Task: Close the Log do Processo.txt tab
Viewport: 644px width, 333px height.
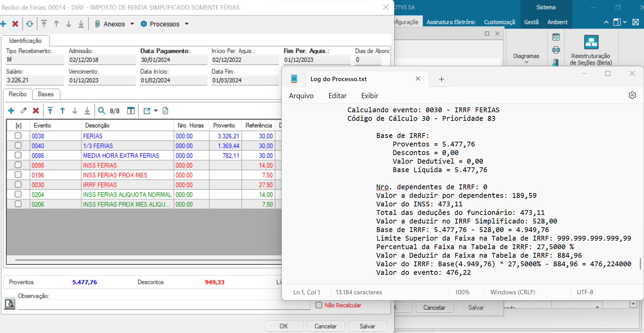Action: (x=418, y=79)
